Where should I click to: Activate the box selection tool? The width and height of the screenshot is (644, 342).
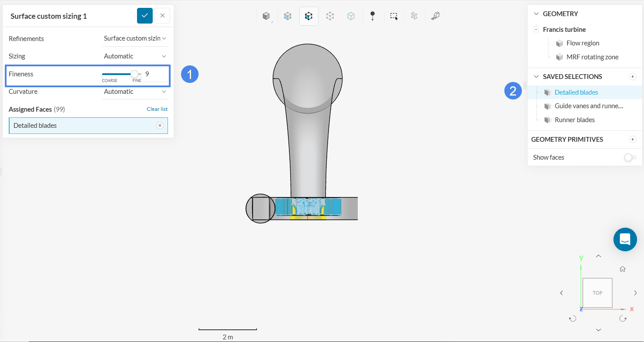(x=394, y=16)
